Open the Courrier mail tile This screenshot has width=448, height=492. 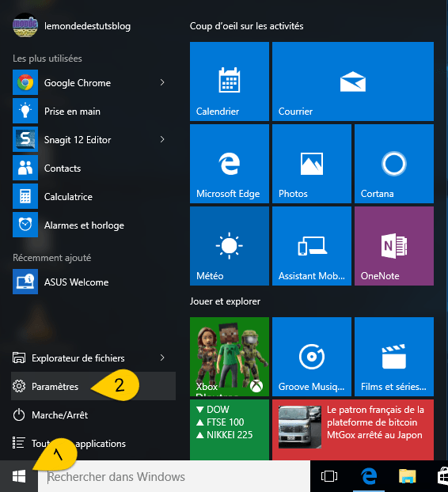pyautogui.click(x=353, y=81)
